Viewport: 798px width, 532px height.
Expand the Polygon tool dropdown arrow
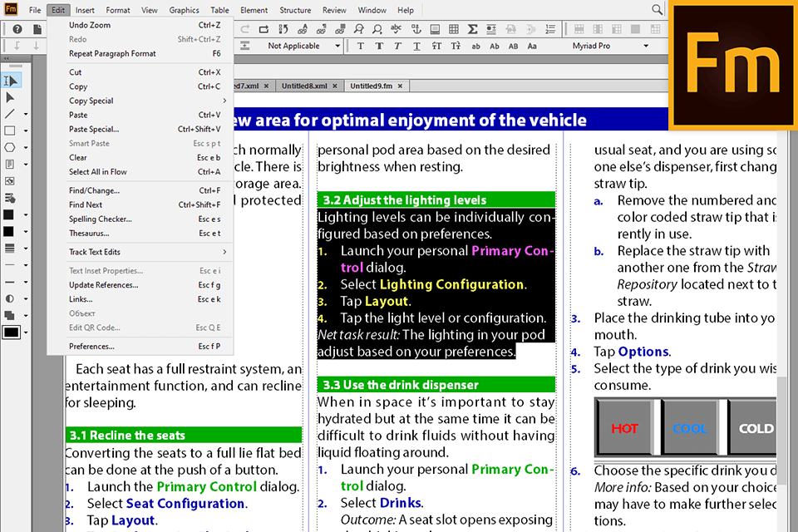pos(26,148)
